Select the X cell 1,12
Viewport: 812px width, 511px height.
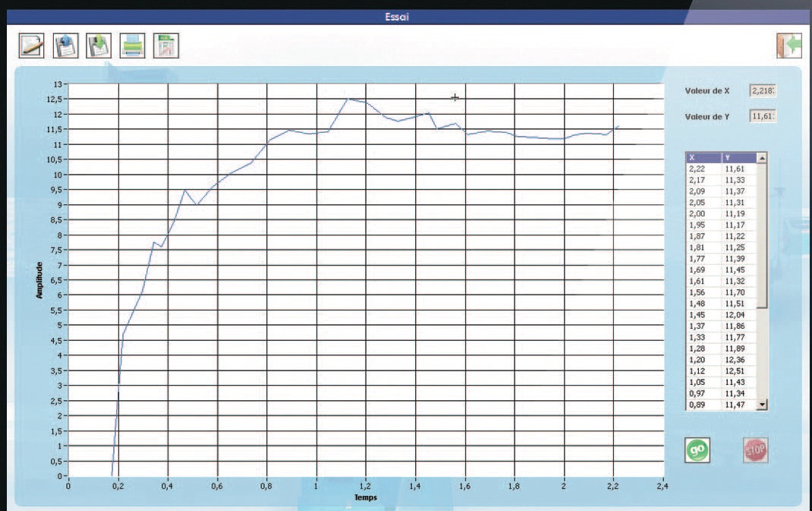coord(703,371)
